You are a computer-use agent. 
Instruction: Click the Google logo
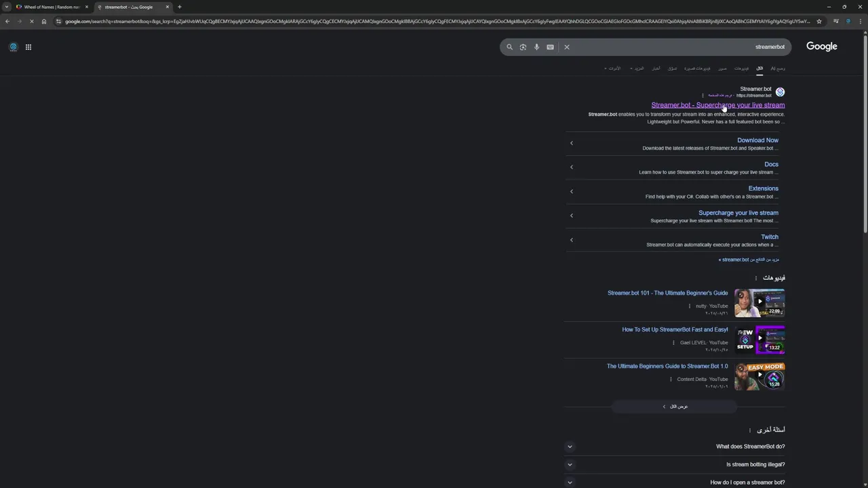click(821, 46)
